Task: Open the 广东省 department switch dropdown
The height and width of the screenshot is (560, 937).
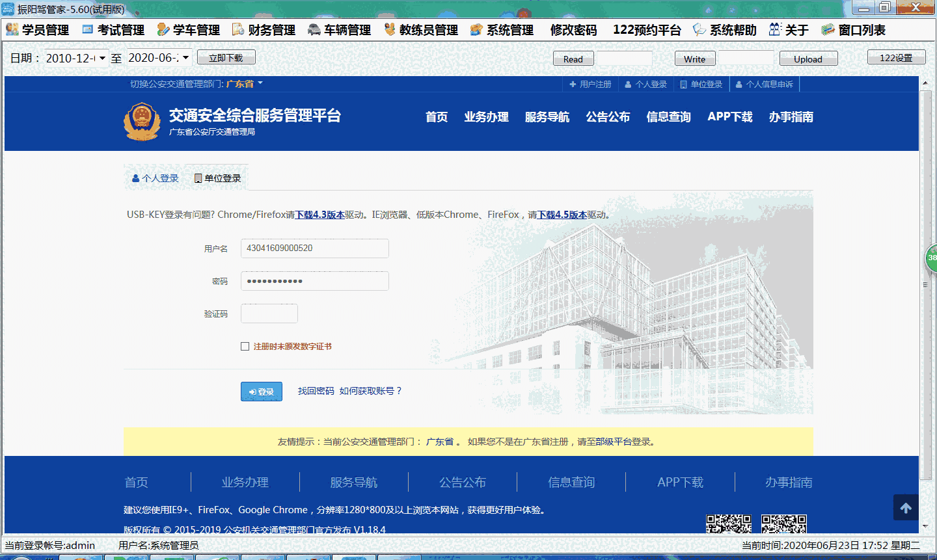Action: (x=245, y=84)
